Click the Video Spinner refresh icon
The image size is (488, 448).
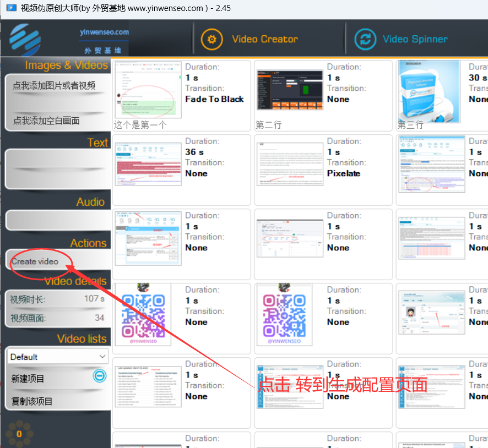(x=365, y=39)
